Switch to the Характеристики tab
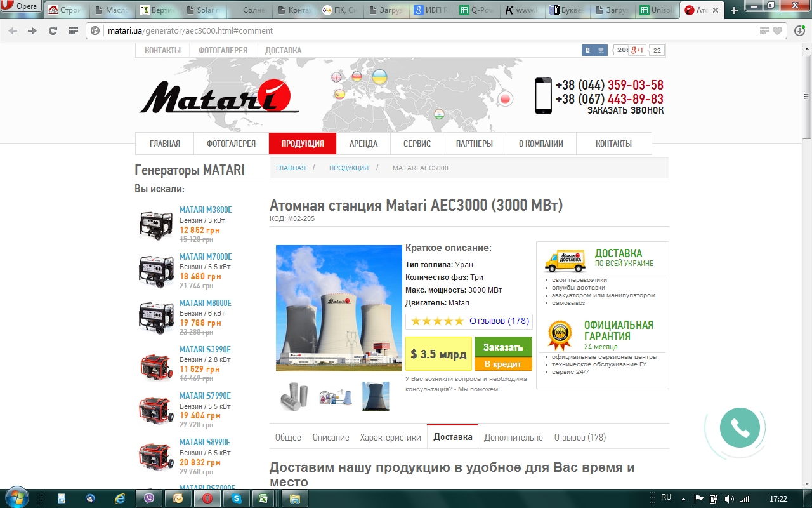 click(390, 438)
